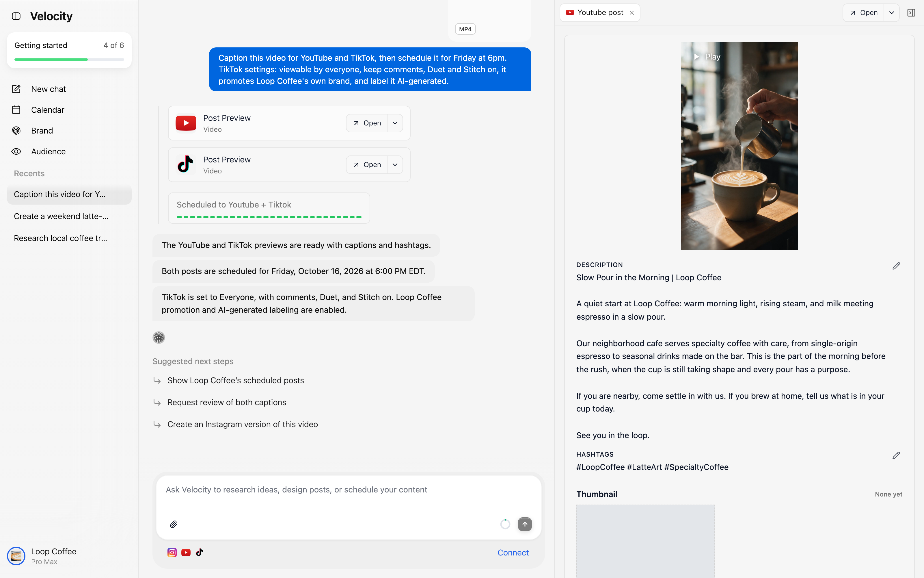
Task: Open the Getting started checklist card
Action: pyautogui.click(x=69, y=51)
